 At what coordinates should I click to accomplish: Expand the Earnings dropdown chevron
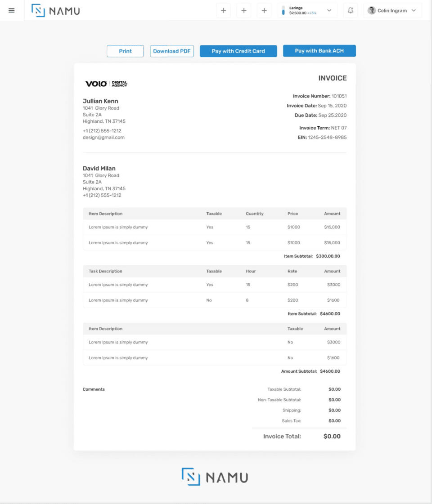pos(329,11)
